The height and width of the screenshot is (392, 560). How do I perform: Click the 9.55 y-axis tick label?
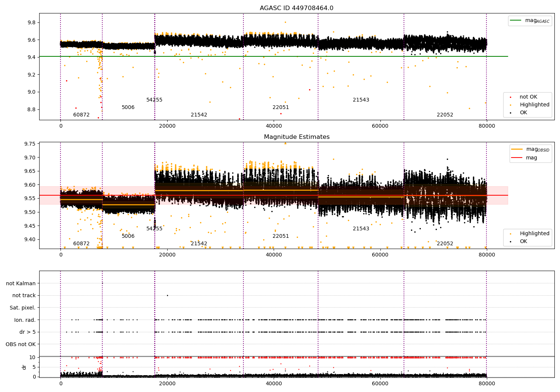(30, 199)
